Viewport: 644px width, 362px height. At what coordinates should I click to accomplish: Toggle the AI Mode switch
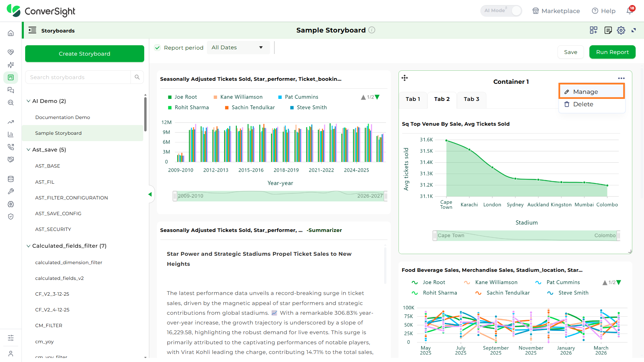[501, 11]
